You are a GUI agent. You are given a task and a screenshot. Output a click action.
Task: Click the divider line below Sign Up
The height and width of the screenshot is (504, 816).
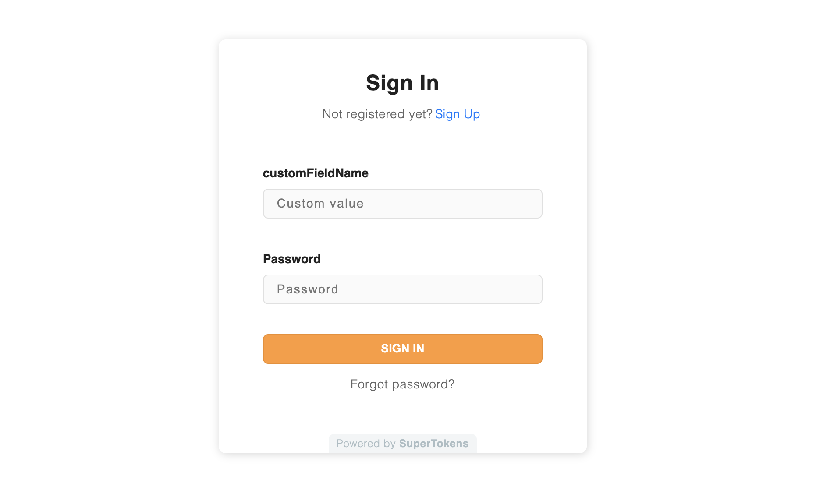[402, 148]
